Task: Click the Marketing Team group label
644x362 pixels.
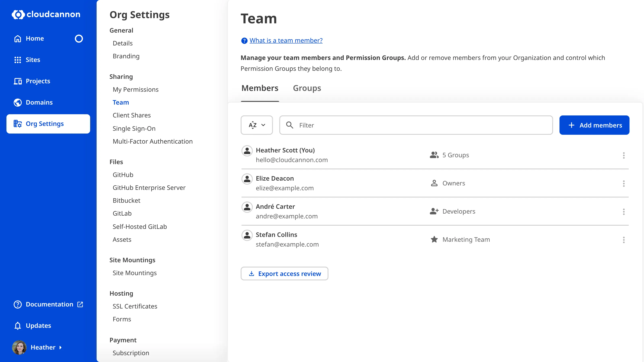Action: 466,239
